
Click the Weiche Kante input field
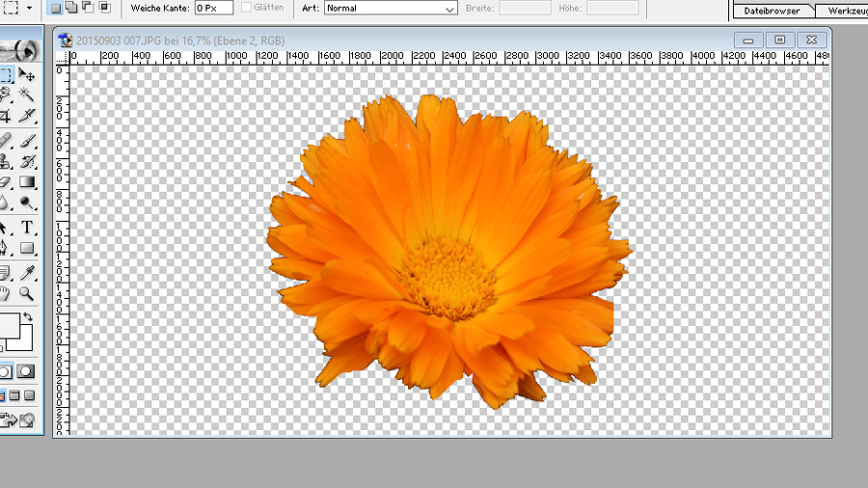pos(213,8)
